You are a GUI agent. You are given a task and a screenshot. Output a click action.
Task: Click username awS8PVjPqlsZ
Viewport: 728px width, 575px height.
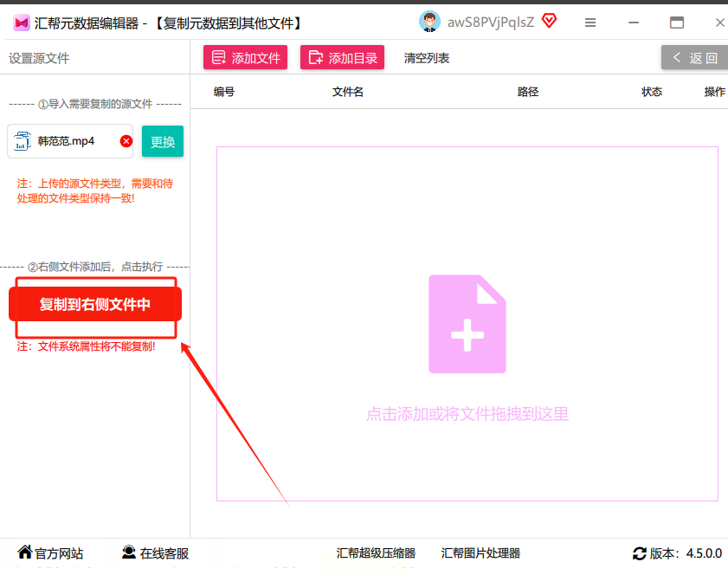(491, 23)
